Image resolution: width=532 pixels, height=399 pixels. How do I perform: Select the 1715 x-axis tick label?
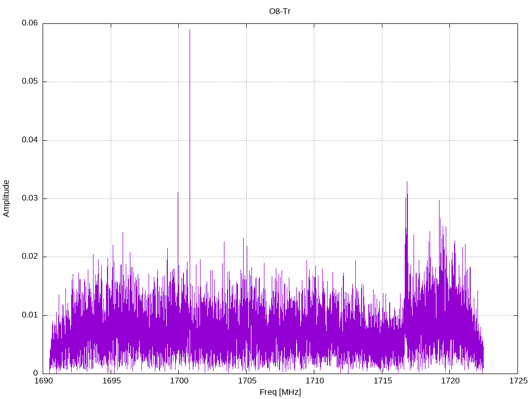pyautogui.click(x=382, y=381)
